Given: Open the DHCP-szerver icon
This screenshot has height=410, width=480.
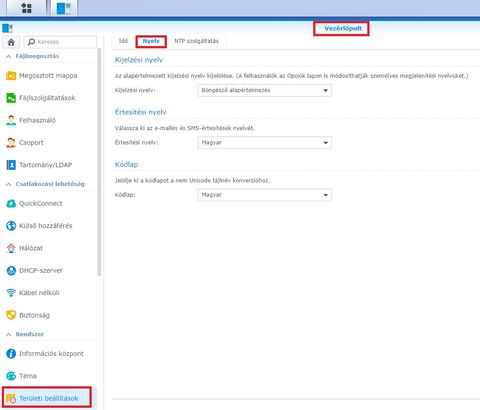Looking at the screenshot, I should coord(11,270).
